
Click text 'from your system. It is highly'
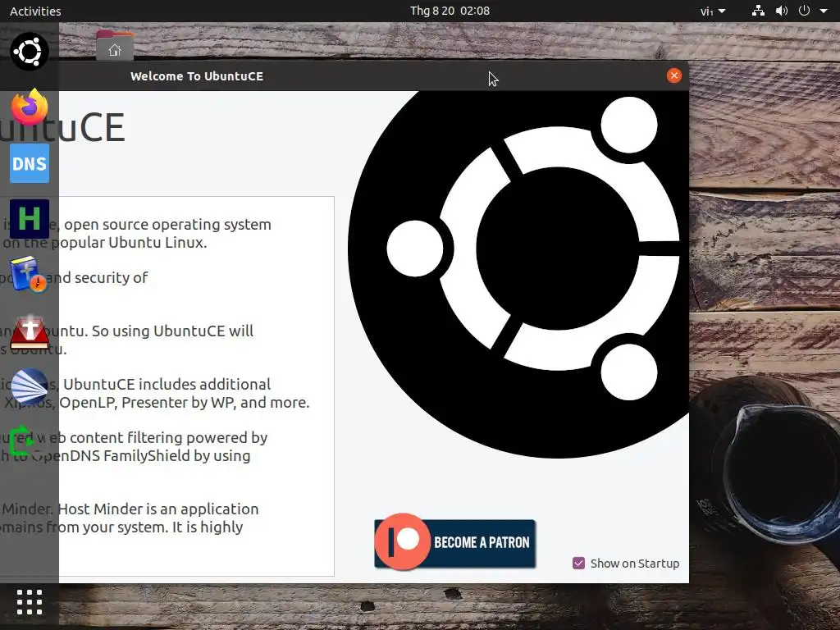pos(144,527)
